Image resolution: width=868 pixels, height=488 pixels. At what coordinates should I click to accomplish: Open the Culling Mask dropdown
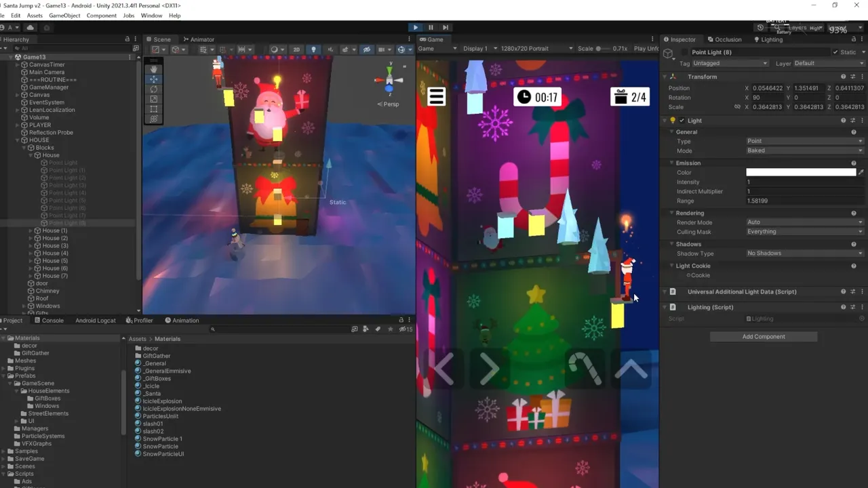click(805, 232)
